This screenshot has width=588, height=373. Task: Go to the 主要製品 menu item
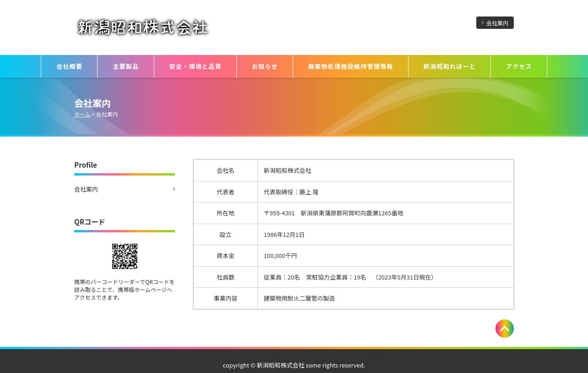pos(125,66)
